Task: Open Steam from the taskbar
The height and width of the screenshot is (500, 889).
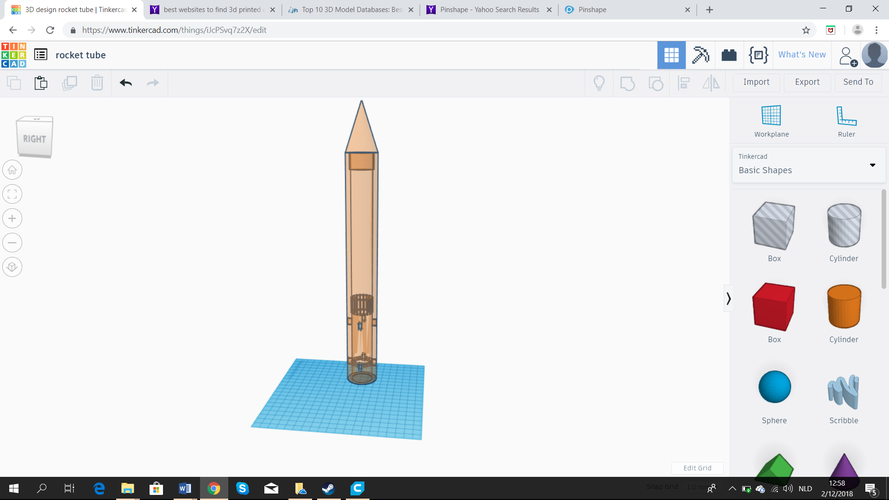Action: [328, 488]
